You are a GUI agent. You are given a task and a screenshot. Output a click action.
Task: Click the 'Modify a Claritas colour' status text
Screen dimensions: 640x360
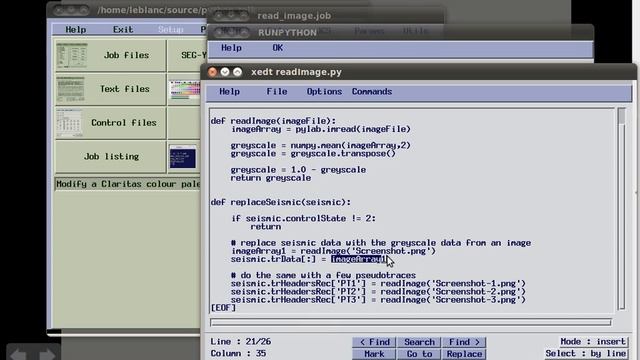click(x=128, y=184)
